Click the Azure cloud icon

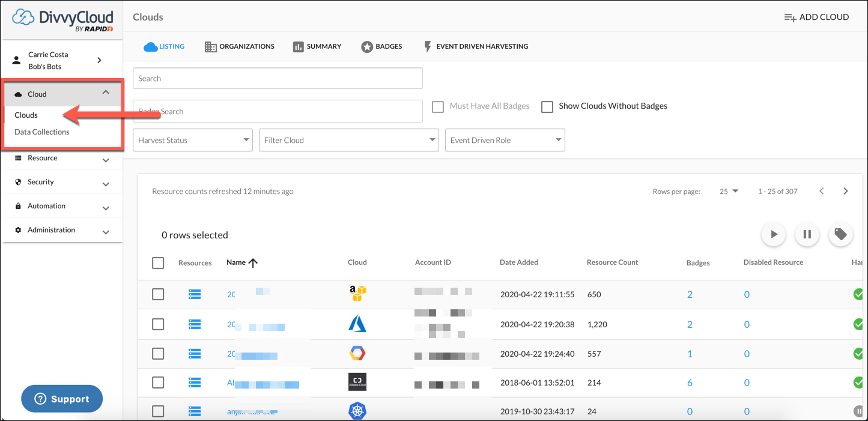click(x=357, y=324)
